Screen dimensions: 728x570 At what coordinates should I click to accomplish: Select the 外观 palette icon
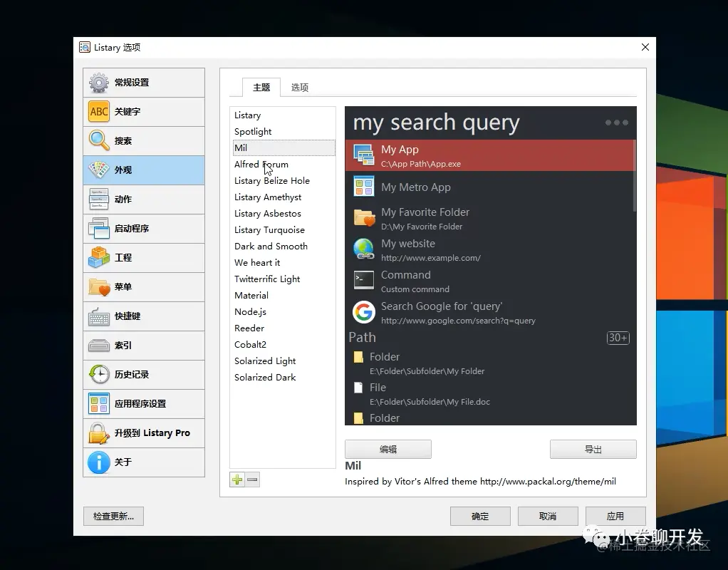pos(98,170)
